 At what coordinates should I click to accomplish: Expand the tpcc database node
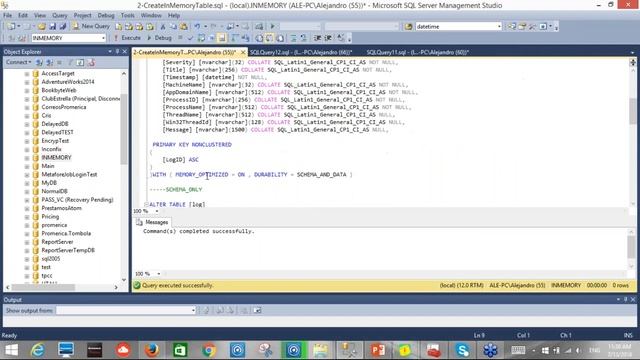coord(27,276)
